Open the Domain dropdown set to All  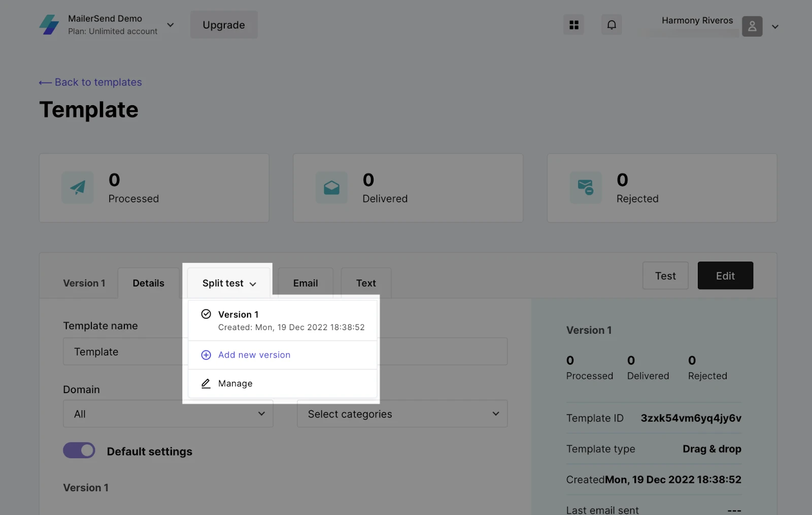[168, 414]
